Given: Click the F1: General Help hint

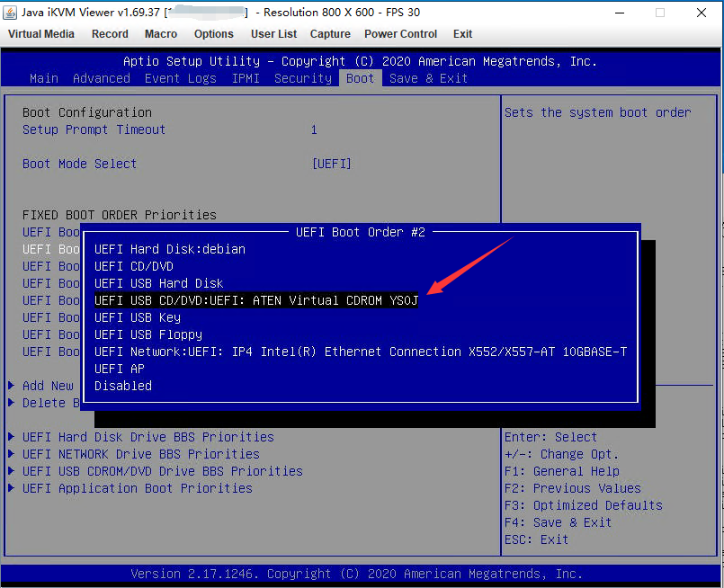Looking at the screenshot, I should click(x=561, y=471).
